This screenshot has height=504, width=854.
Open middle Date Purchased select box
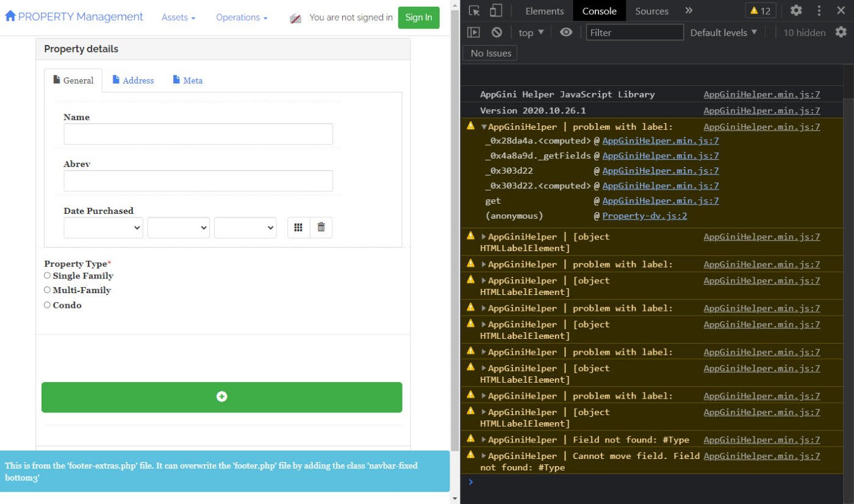179,227
